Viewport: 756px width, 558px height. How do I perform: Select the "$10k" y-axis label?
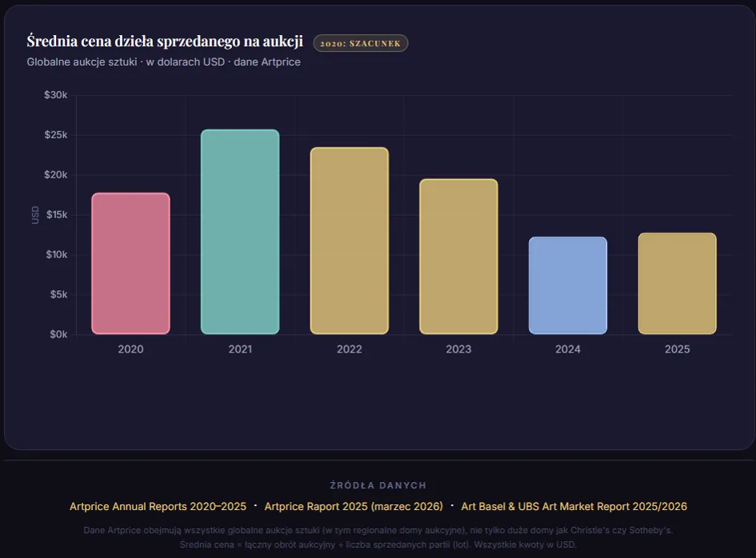point(57,254)
